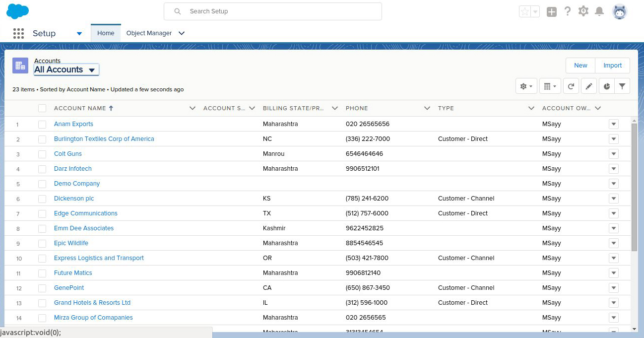Open the filters funnel icon
Viewport: 644px width, 338px height.
(x=622, y=86)
